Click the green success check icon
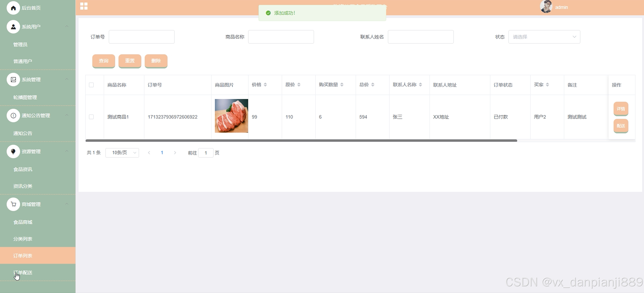Viewport: 644px width, 293px height. coord(268,13)
